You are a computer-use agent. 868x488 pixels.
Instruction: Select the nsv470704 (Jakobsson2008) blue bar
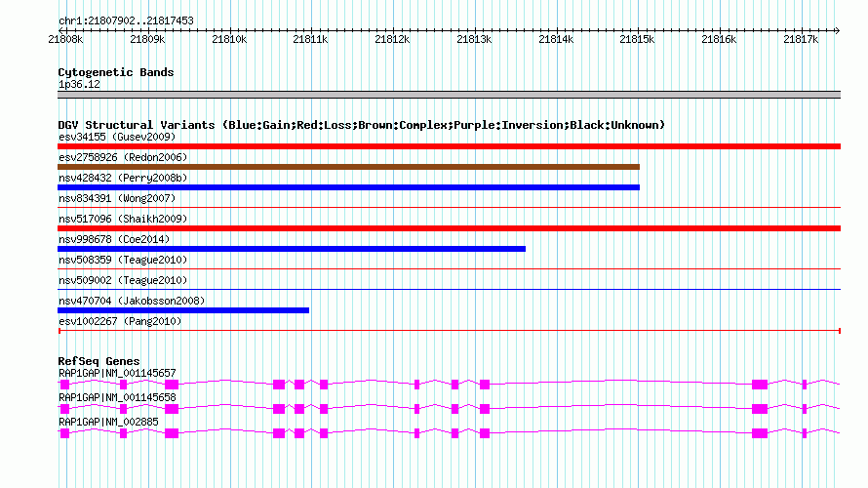coord(183,310)
